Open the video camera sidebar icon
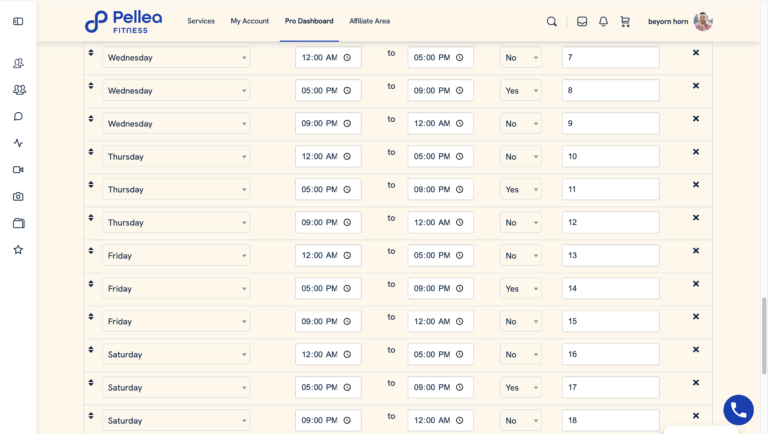This screenshot has width=768, height=434. point(18,169)
